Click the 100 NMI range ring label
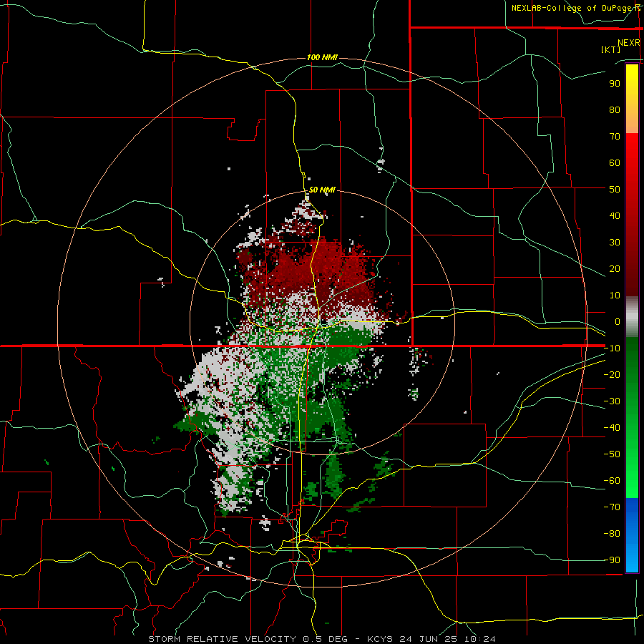The image size is (644, 644). (x=323, y=57)
